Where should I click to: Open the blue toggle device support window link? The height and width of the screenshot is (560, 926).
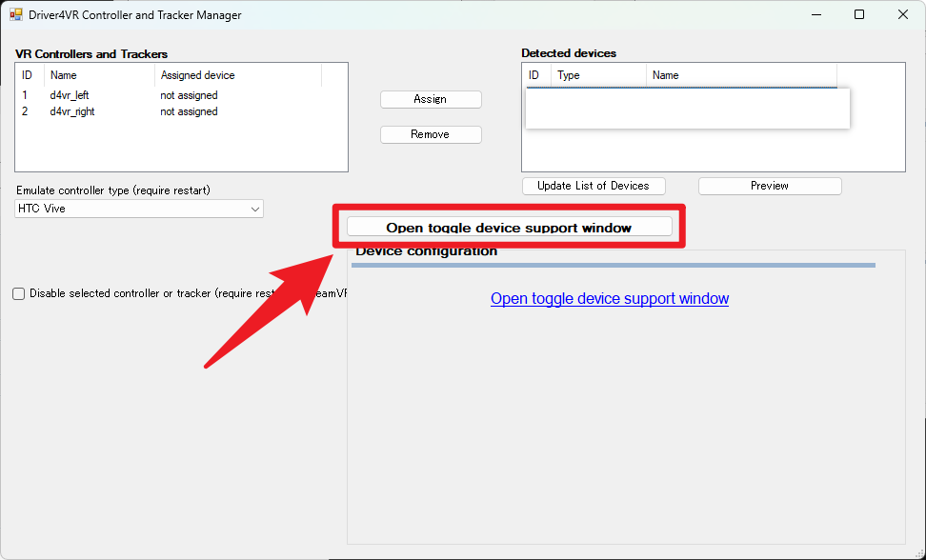click(x=610, y=299)
